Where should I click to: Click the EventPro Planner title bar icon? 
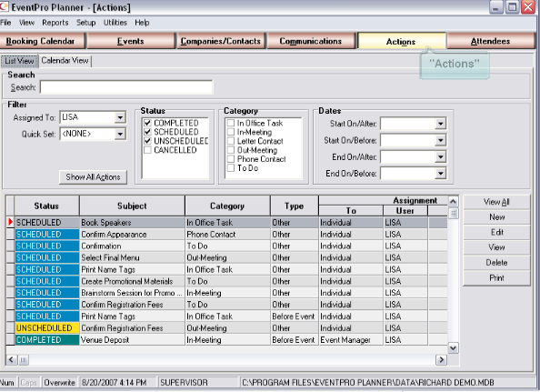(x=4, y=6)
